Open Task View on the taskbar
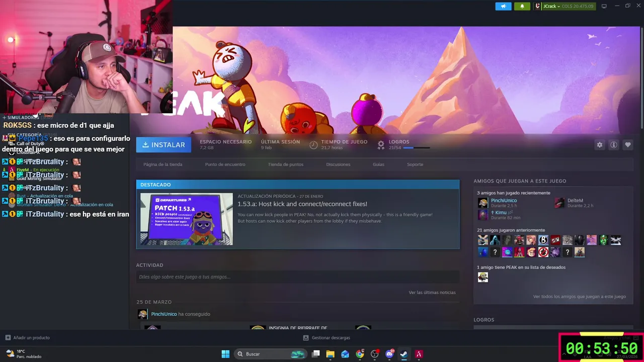 [x=316, y=354]
